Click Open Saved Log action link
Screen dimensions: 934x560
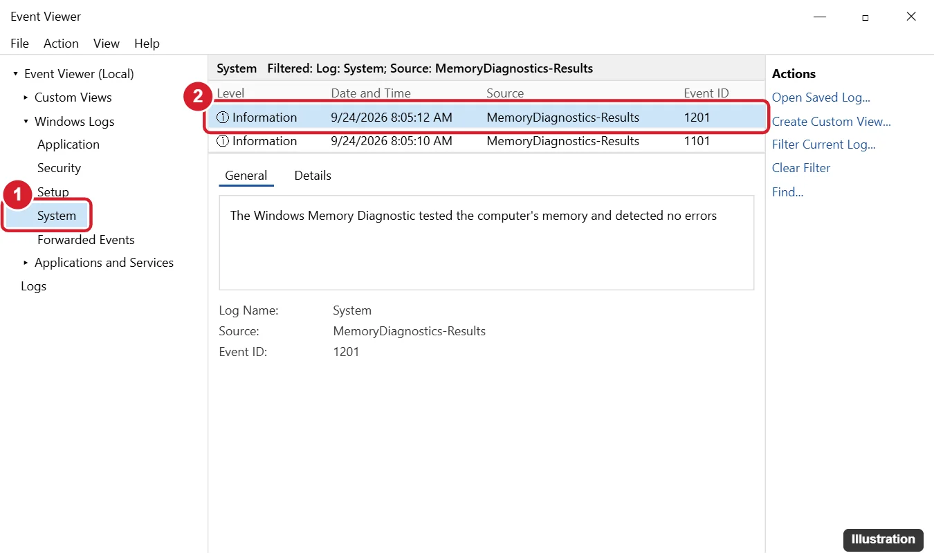(x=821, y=97)
